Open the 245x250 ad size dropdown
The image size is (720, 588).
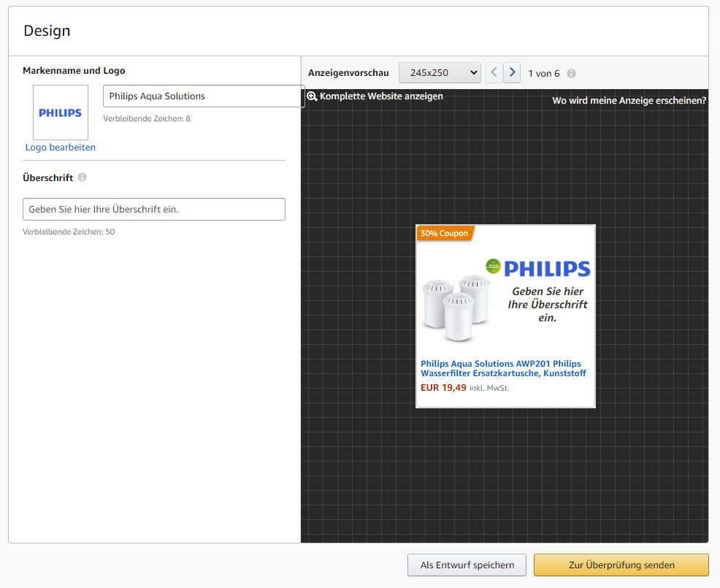click(x=440, y=72)
